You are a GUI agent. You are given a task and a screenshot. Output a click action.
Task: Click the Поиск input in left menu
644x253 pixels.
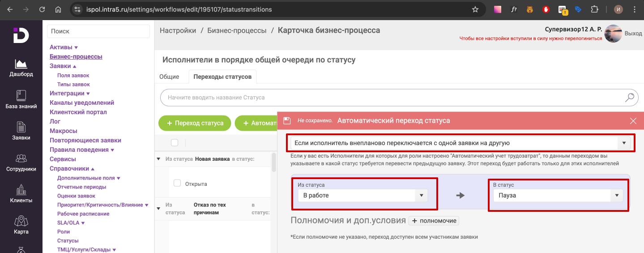pyautogui.click(x=98, y=31)
